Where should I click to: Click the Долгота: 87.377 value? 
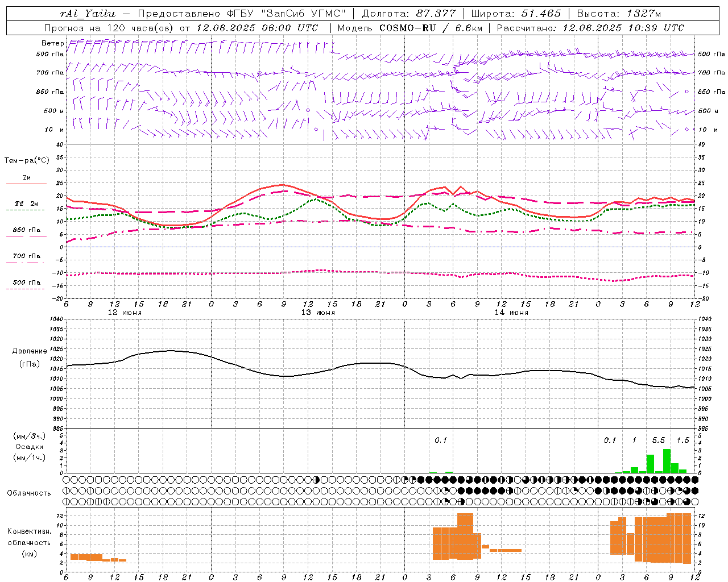pos(408,14)
